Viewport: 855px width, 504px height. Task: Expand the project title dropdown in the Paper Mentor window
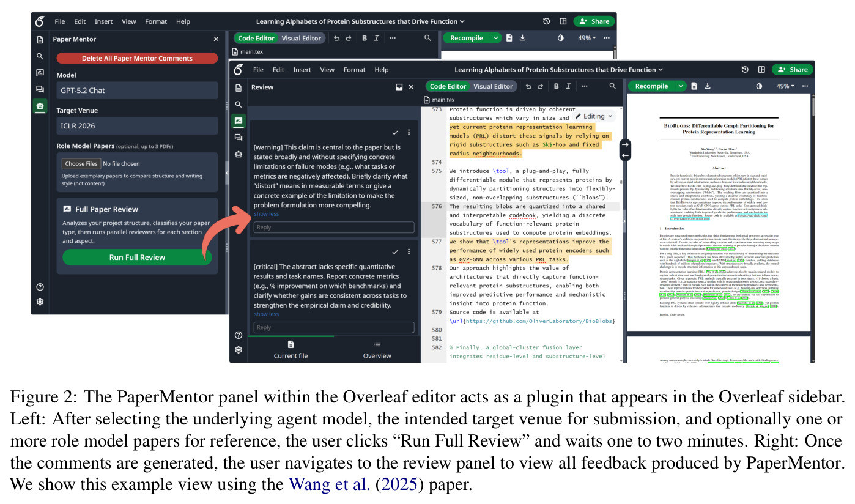[x=360, y=21]
